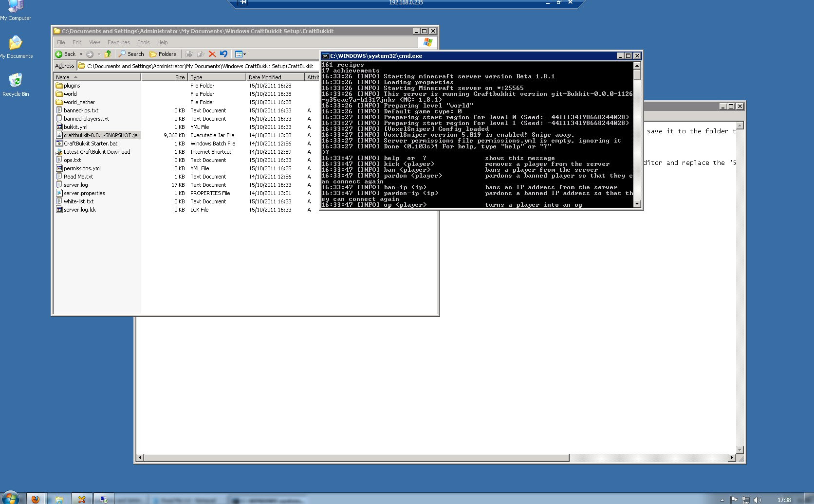814x504 pixels.
Task: Click the Windows Start orb
Action: (10, 499)
